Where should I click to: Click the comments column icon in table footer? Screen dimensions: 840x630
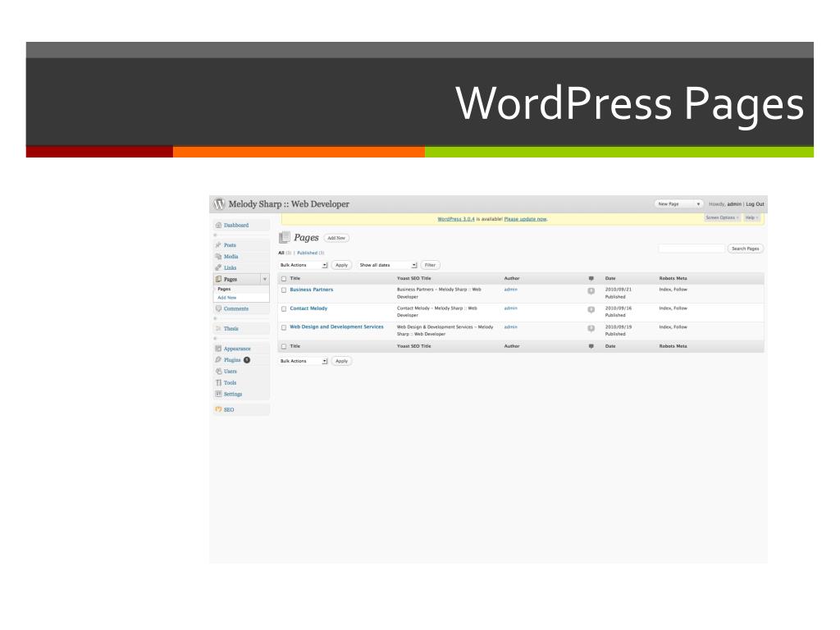pos(591,346)
